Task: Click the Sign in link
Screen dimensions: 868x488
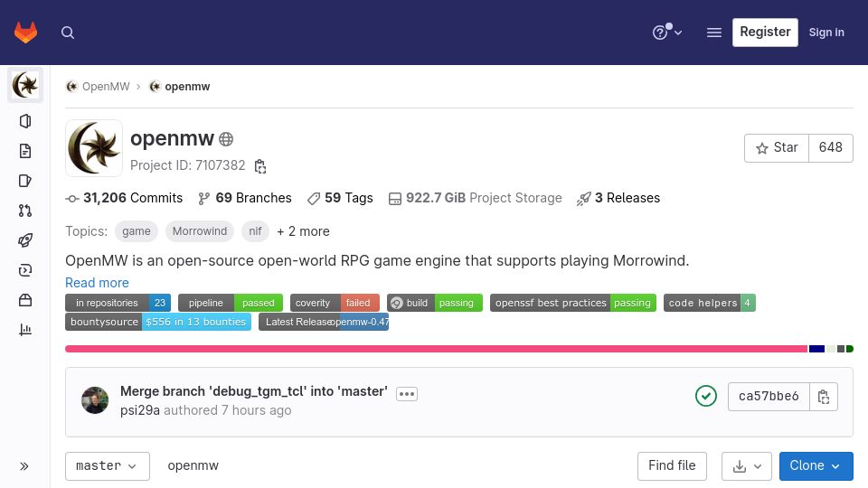Action: tap(826, 33)
